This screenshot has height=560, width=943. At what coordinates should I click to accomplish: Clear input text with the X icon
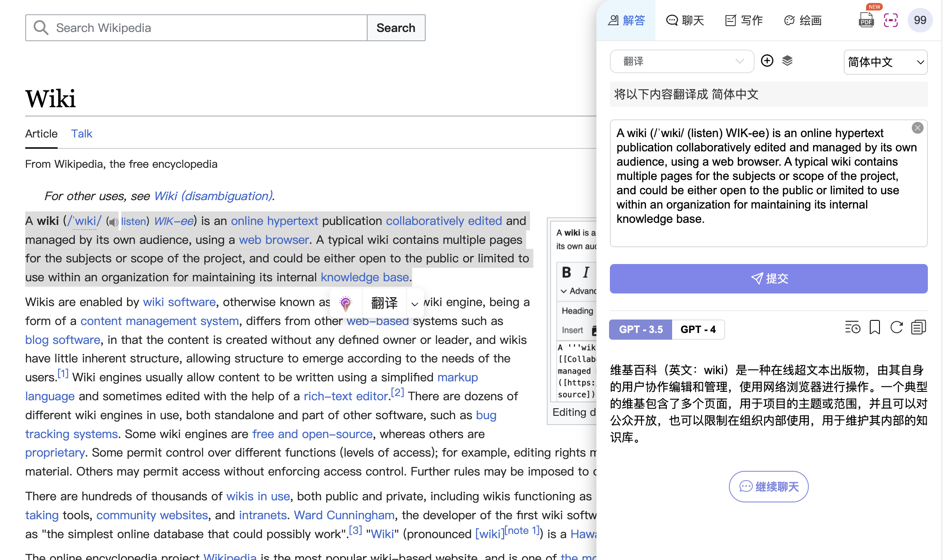click(x=917, y=128)
